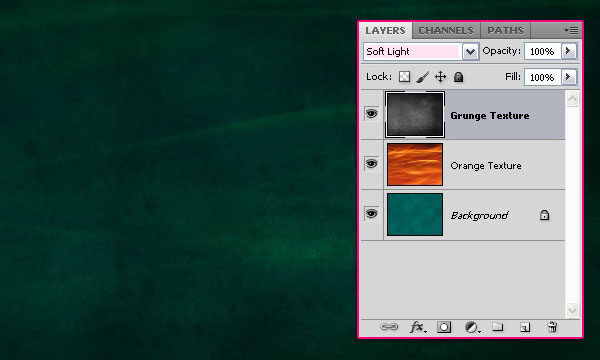Toggle Lock all padlock icon
The height and width of the screenshot is (360, 600).
pyautogui.click(x=458, y=77)
